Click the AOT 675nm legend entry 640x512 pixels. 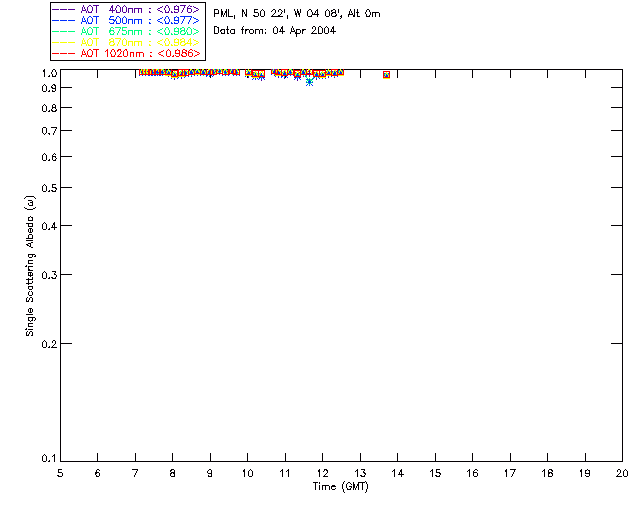pyautogui.click(x=126, y=31)
